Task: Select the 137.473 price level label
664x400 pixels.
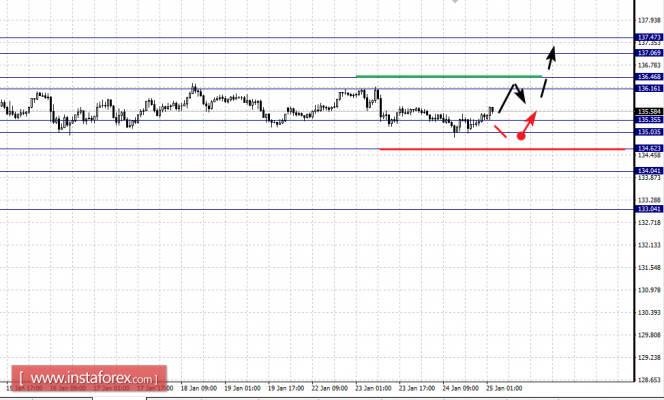Action: pyautogui.click(x=649, y=38)
